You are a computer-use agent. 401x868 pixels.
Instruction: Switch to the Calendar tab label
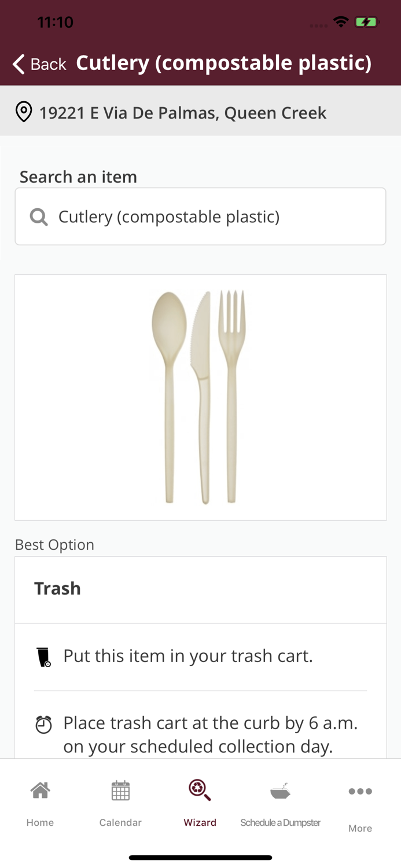(x=120, y=822)
